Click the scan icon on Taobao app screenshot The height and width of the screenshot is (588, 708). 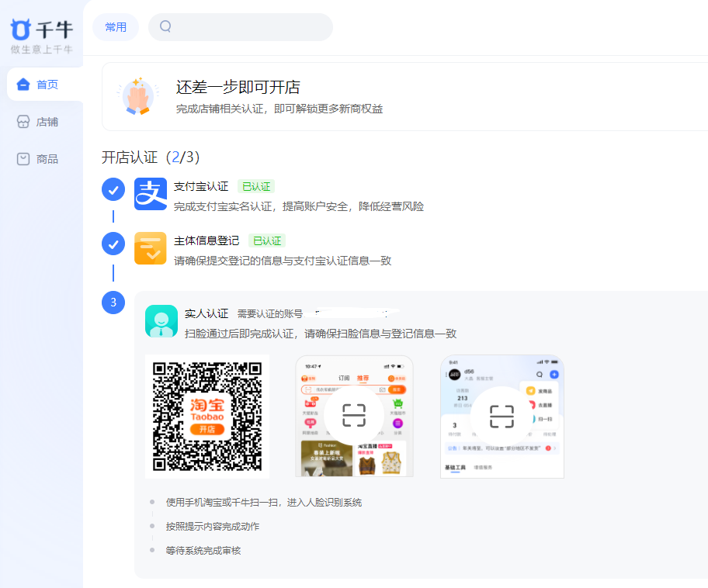(x=354, y=416)
